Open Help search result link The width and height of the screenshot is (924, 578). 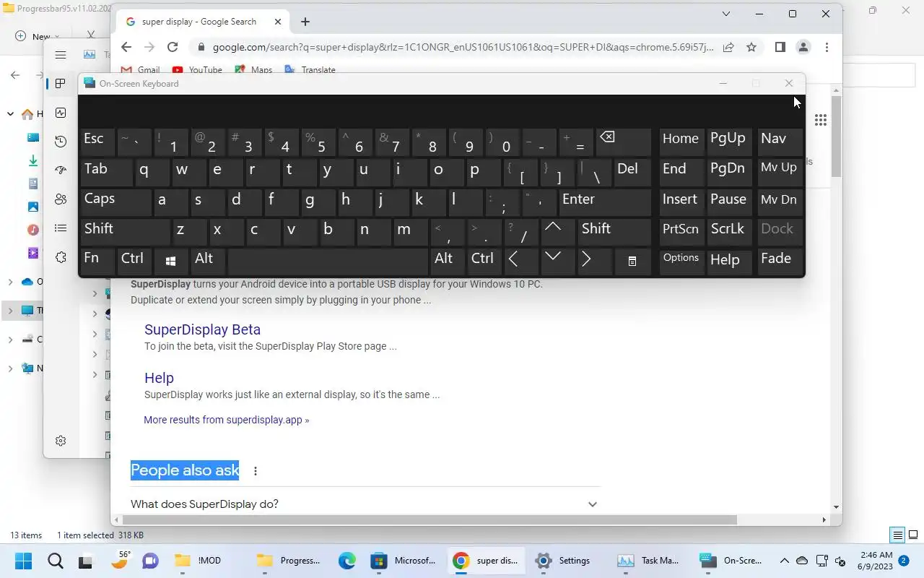[159, 378]
